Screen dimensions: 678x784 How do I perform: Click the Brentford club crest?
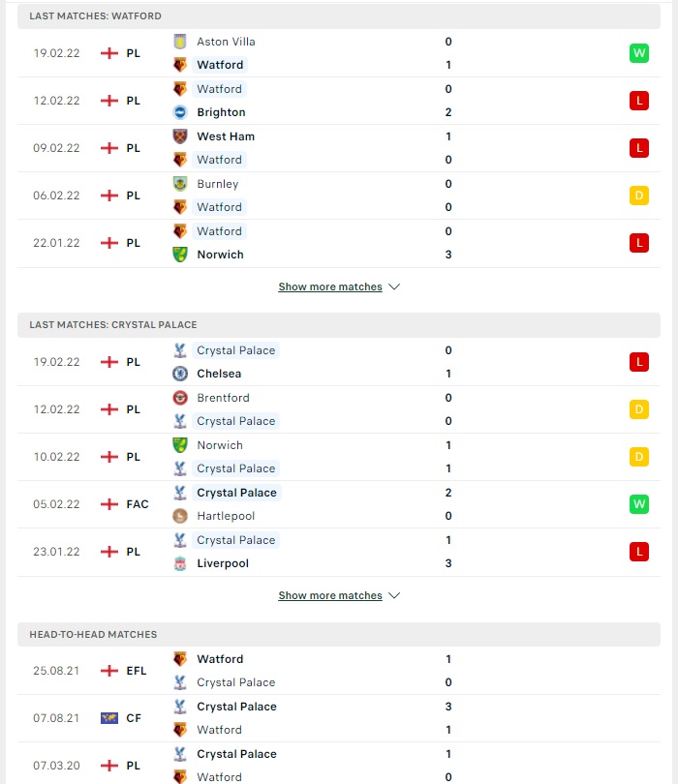pos(180,398)
